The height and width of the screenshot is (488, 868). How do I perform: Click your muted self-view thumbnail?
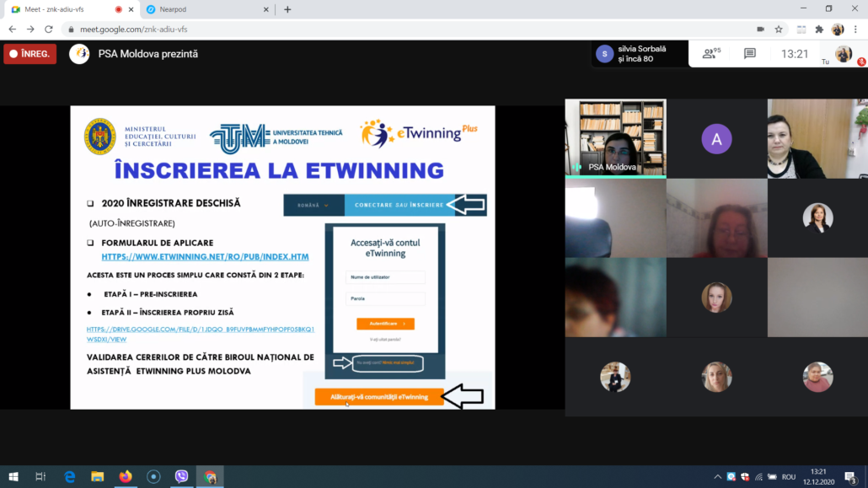[x=844, y=55]
